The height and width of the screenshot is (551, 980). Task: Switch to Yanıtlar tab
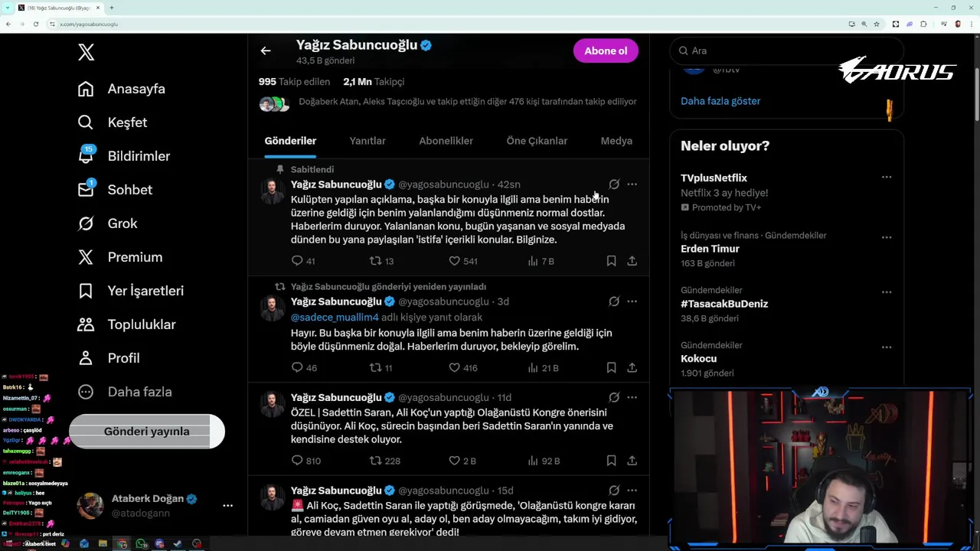point(367,141)
